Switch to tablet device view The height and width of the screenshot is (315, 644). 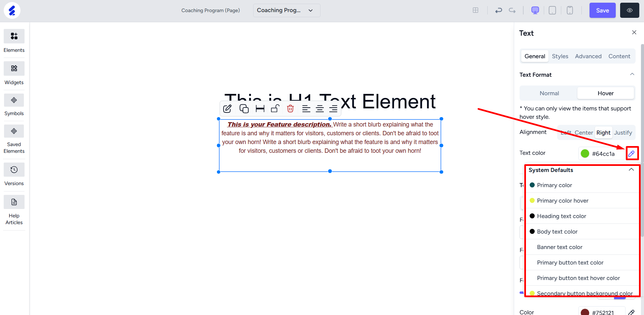click(x=552, y=10)
